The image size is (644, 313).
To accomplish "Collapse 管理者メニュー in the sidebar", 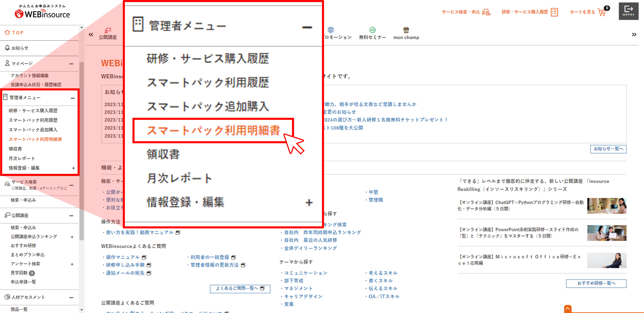I will coord(73,98).
